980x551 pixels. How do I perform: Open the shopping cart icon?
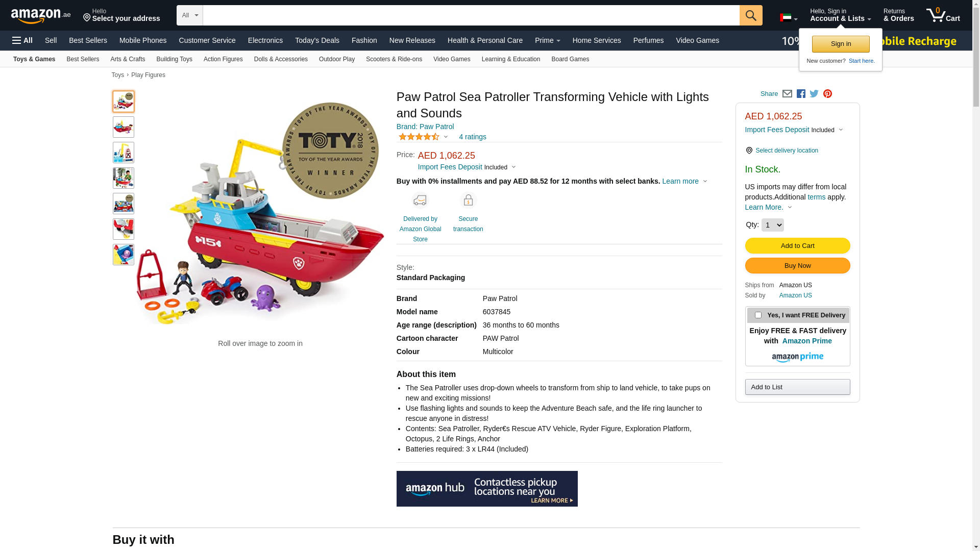click(943, 15)
